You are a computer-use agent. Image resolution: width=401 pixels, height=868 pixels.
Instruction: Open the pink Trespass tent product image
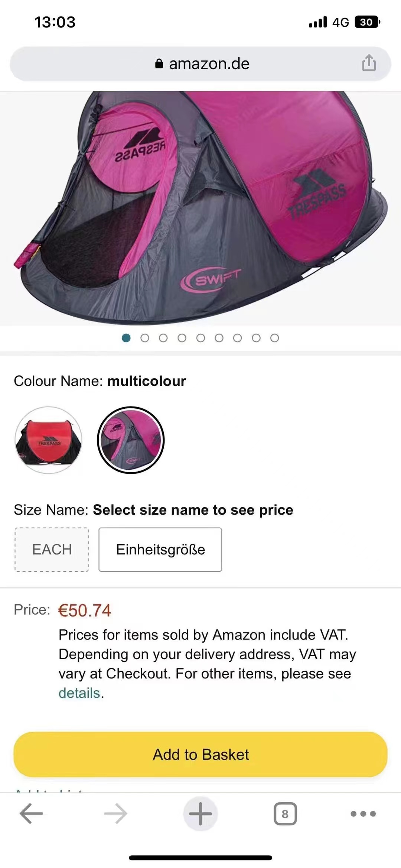200,208
